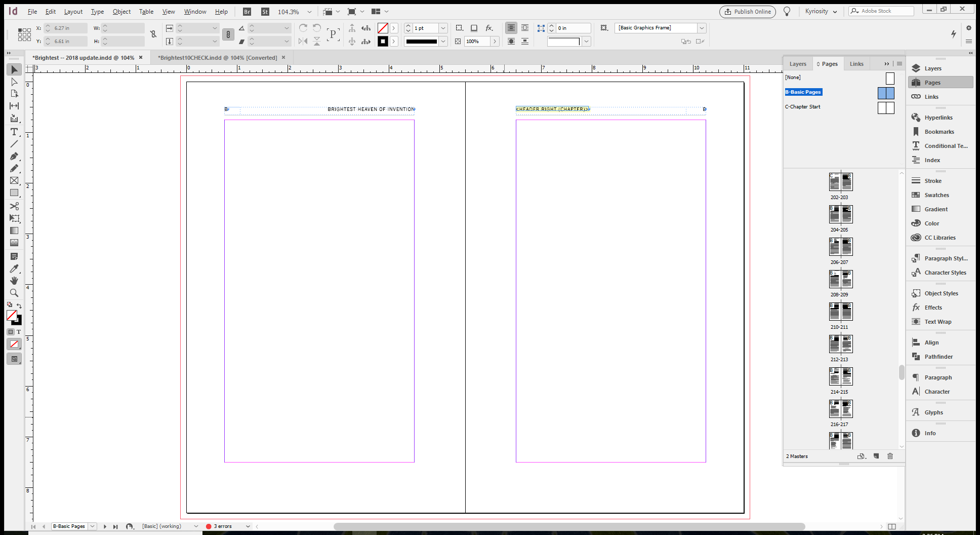Screen dimensions: 980x535
Task: Open Adobe Stock via St icon
Action: click(265, 12)
